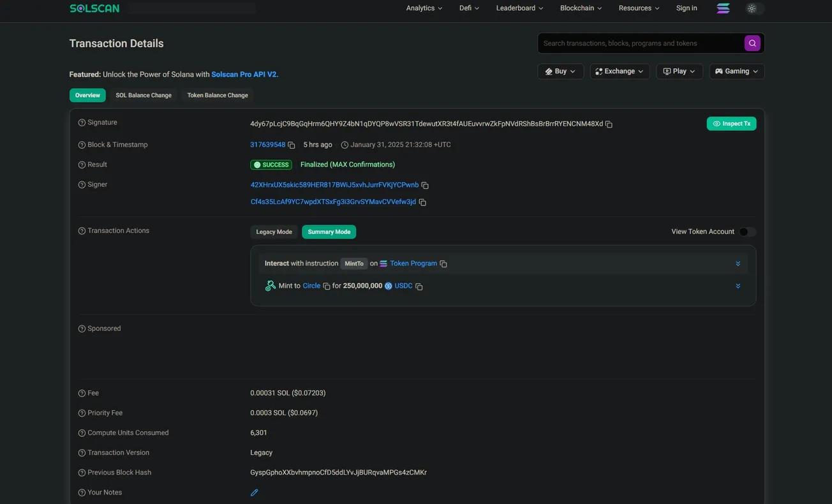Viewport: 832px width, 504px height.
Task: Click the help icon next to Block & Timestamp
Action: (x=82, y=145)
